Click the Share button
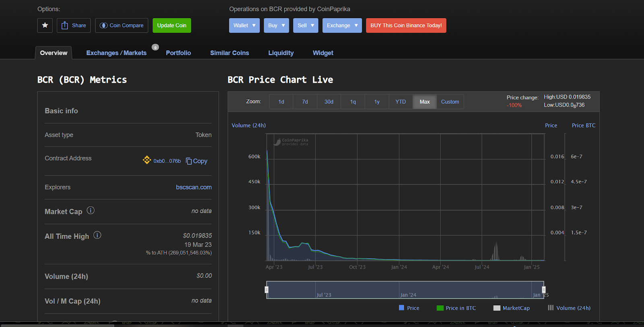This screenshot has width=644, height=327. click(74, 25)
